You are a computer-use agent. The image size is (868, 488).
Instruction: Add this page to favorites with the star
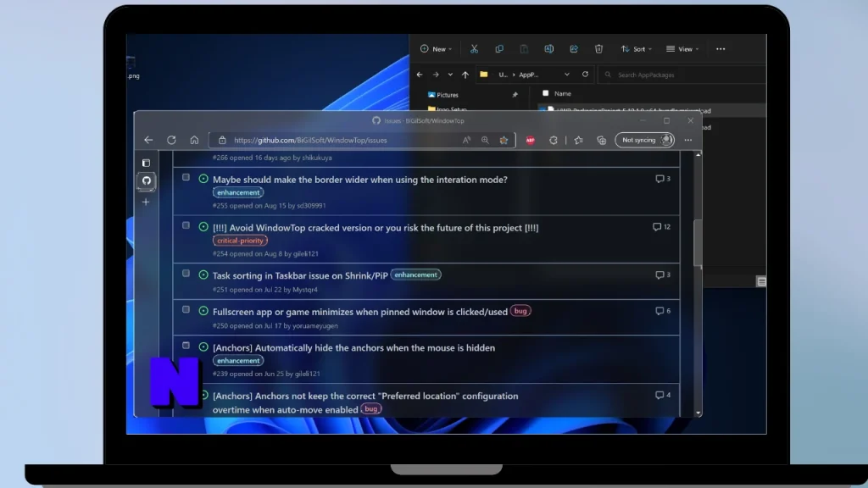click(x=504, y=140)
